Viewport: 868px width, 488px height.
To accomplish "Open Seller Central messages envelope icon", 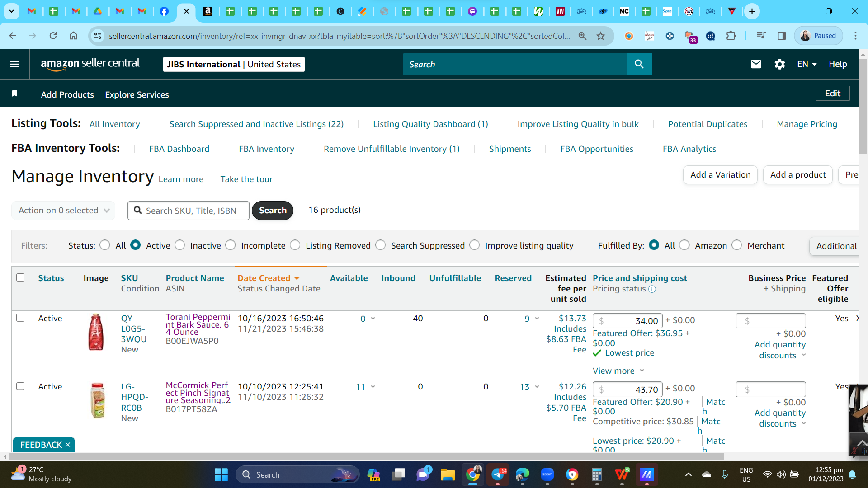I will [x=756, y=64].
